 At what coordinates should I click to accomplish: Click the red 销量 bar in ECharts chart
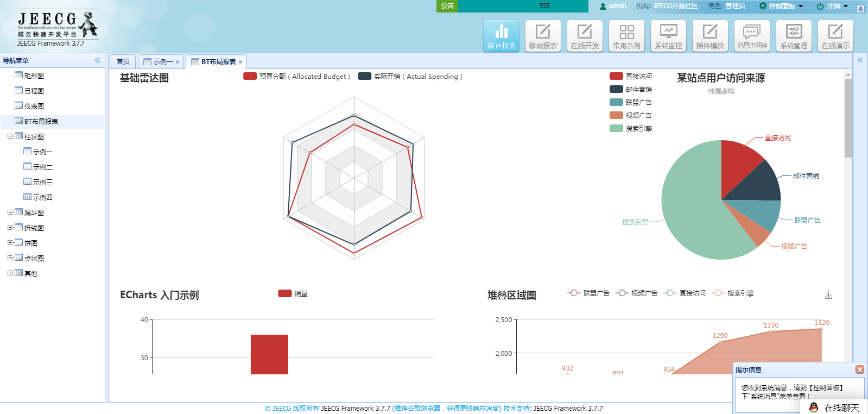(269, 354)
